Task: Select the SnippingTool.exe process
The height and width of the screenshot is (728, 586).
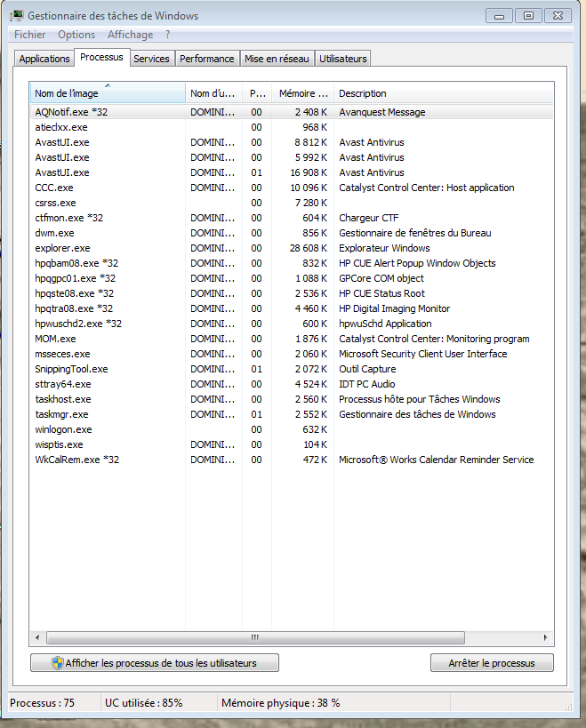Action: tap(292, 369)
